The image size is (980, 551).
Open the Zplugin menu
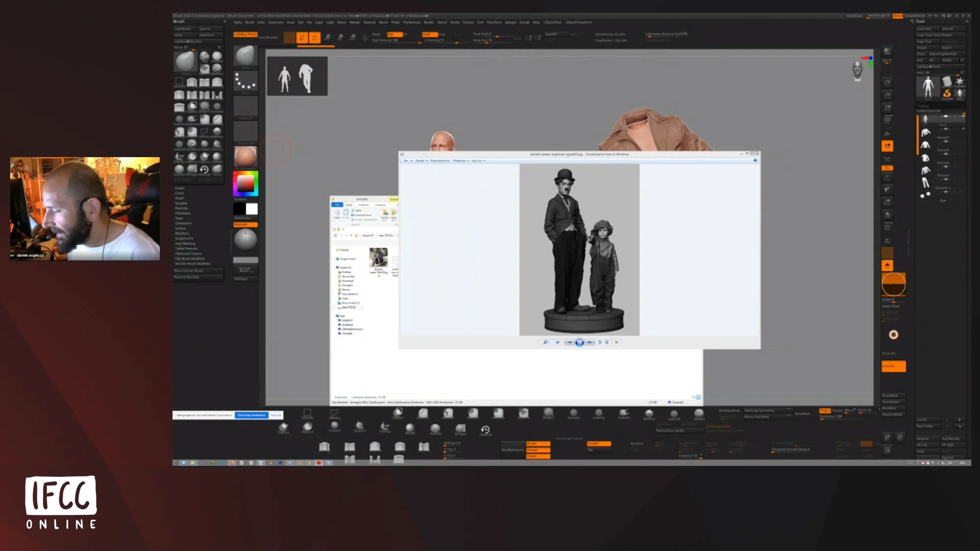(510, 22)
